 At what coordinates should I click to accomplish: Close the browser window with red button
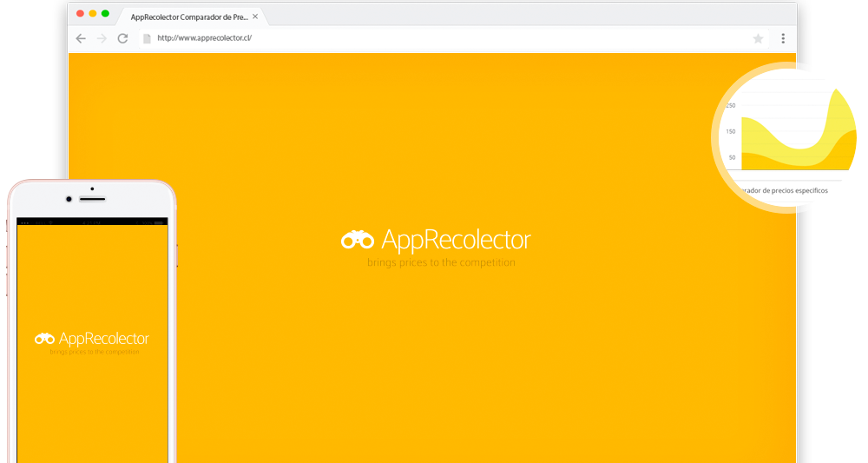(x=80, y=13)
